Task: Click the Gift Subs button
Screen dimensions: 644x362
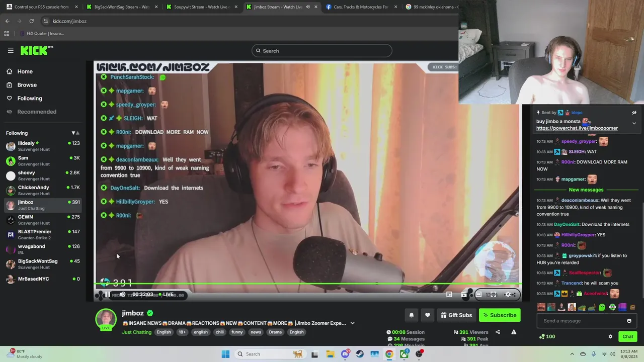Action: click(x=456, y=315)
